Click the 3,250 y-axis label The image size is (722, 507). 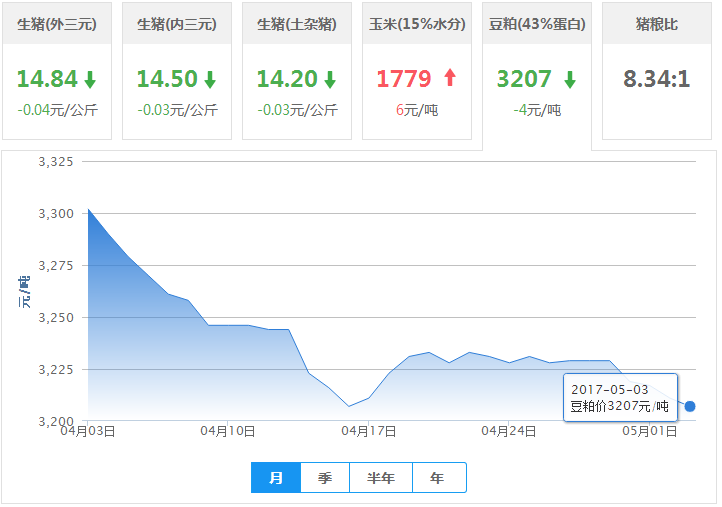[x=56, y=318]
